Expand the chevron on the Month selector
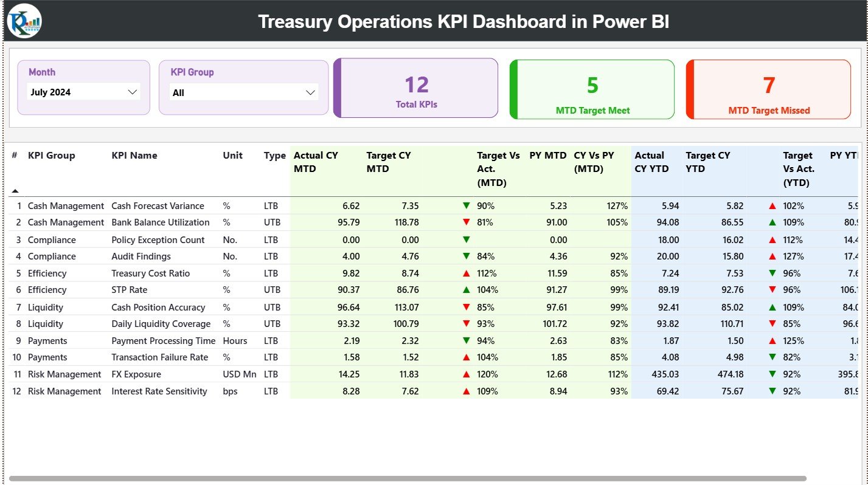 133,92
